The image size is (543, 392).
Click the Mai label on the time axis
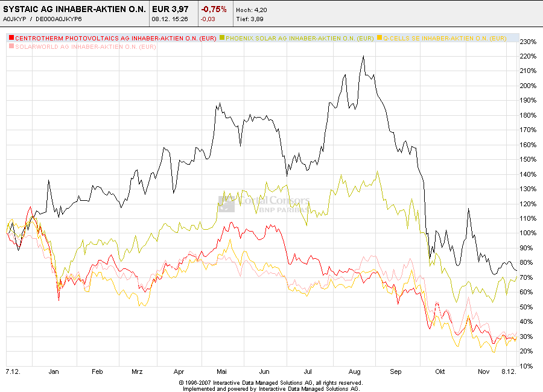click(222, 372)
